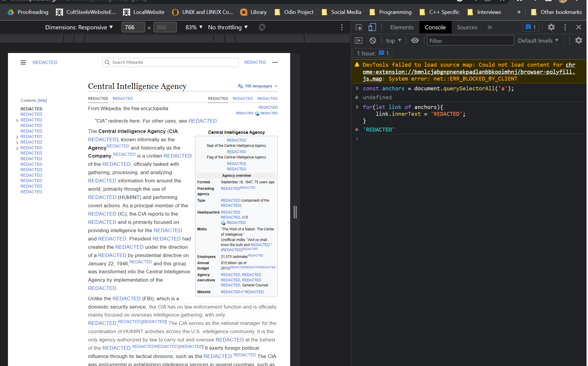This screenshot has height=366, width=588.
Task: Switch to the Sources tab
Action: [467, 27]
